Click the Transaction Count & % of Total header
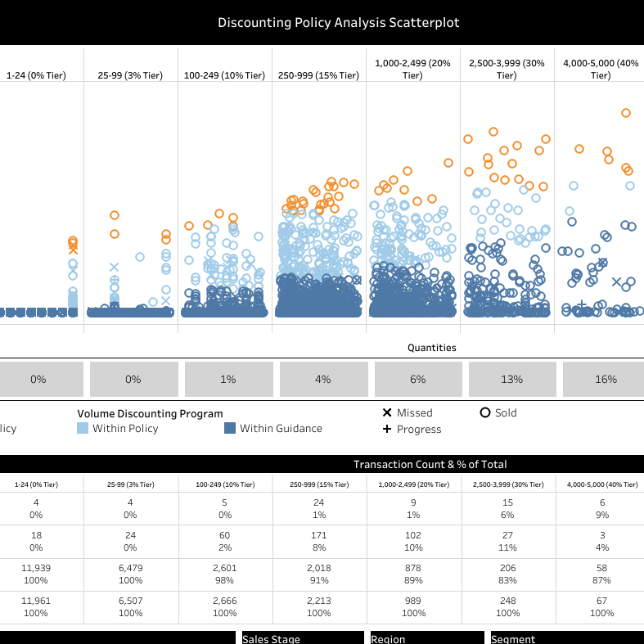Image resolution: width=644 pixels, height=644 pixels. [430, 464]
